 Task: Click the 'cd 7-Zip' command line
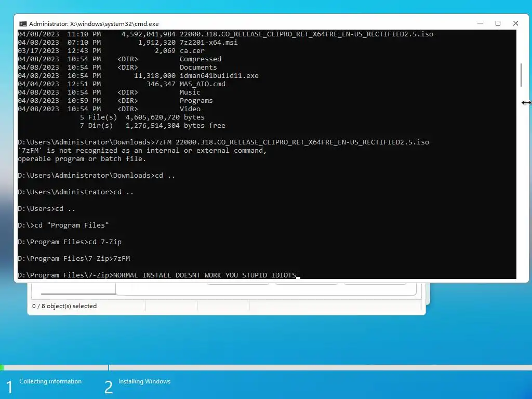tap(70, 242)
